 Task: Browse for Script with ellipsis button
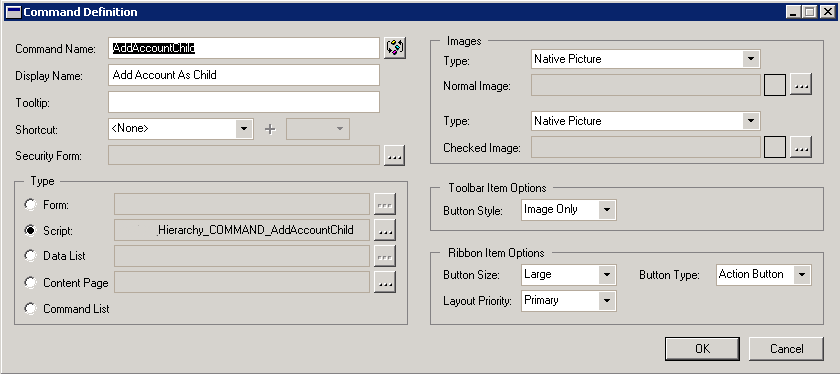coord(385,230)
